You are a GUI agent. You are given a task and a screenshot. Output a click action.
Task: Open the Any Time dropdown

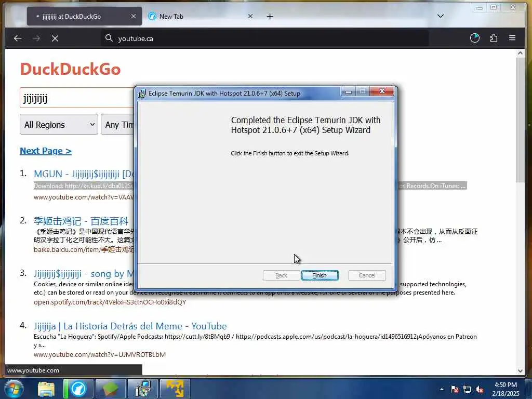coord(118,125)
